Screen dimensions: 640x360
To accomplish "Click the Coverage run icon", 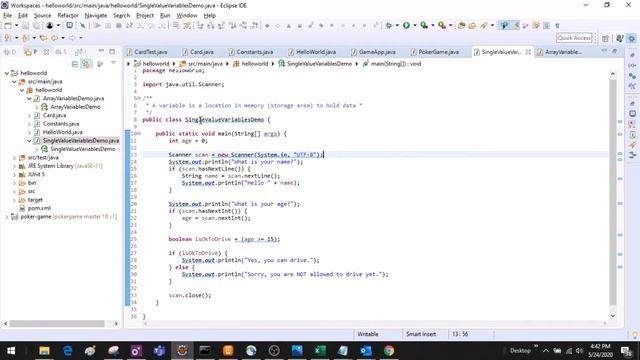I will [x=424, y=25].
